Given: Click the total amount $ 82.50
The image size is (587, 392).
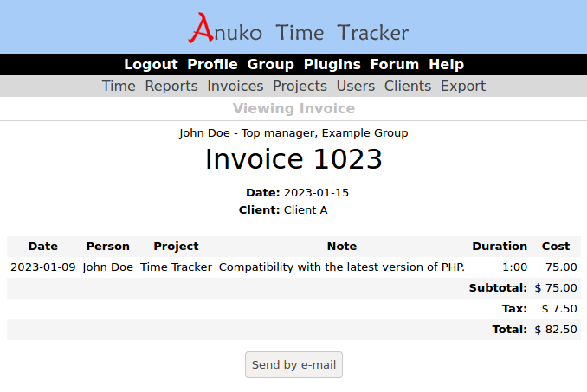Looking at the screenshot, I should (556, 329).
